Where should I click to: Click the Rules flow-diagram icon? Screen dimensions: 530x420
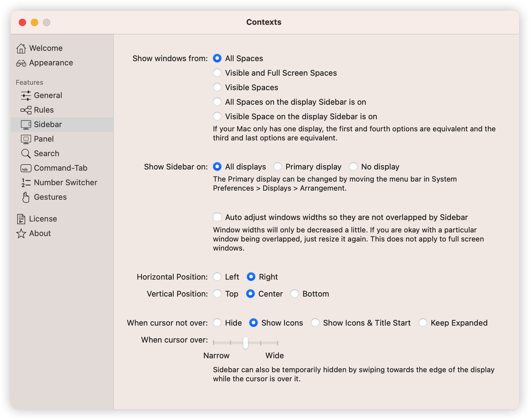point(26,110)
